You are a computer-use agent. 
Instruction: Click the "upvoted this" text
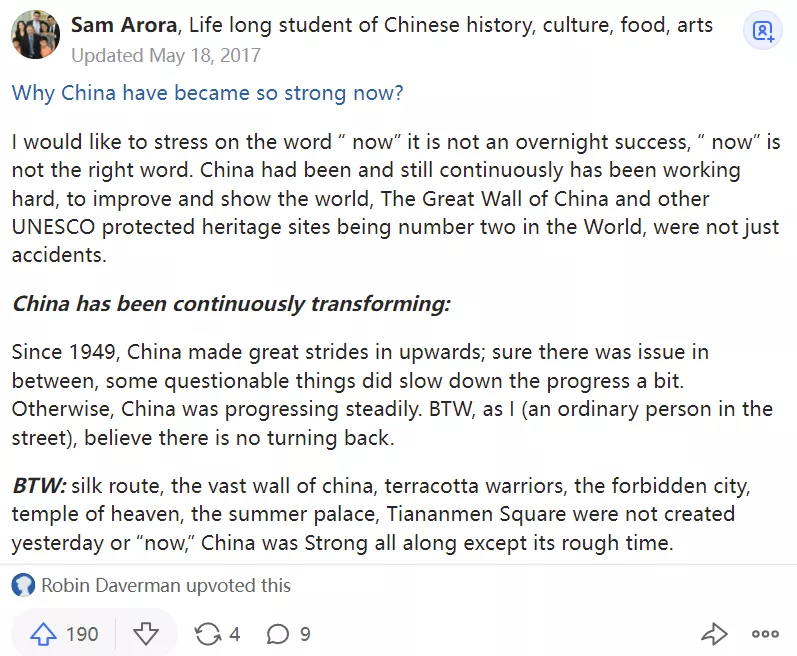(x=240, y=585)
